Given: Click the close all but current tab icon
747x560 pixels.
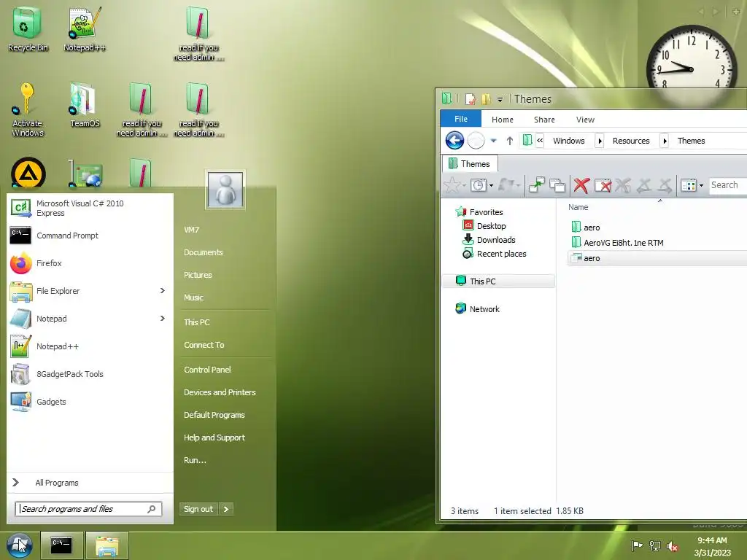Looking at the screenshot, I should click(603, 184).
